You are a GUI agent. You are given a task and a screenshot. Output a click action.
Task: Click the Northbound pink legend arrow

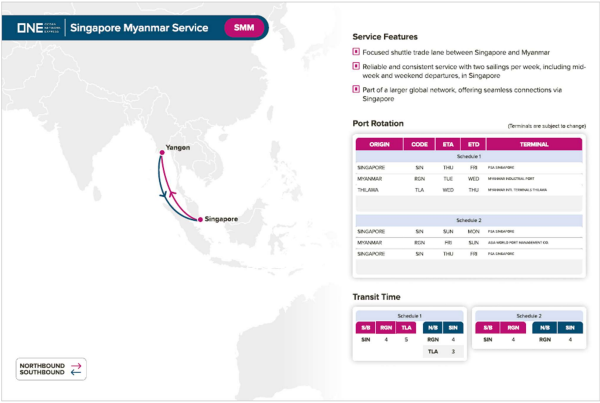(x=76, y=366)
